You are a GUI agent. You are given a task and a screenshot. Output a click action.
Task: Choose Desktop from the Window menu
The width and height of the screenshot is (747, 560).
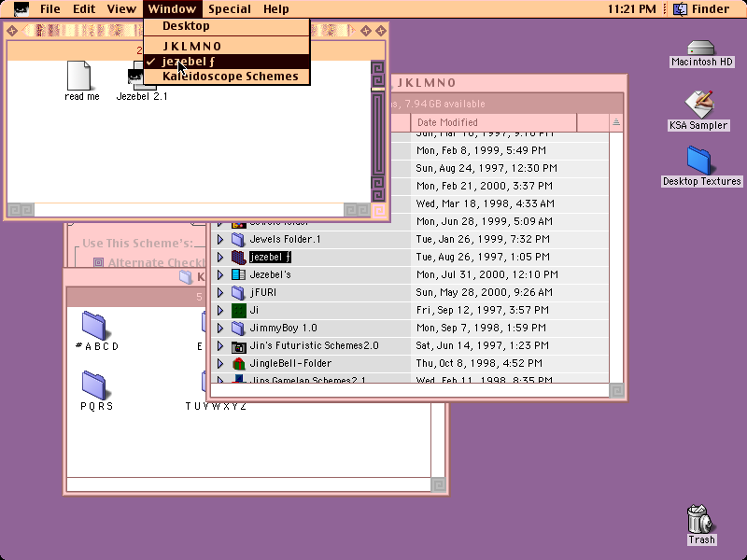coord(227,26)
